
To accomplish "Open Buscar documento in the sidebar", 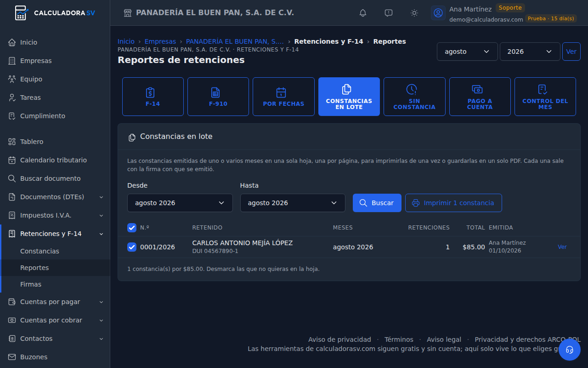I will click(x=55, y=178).
